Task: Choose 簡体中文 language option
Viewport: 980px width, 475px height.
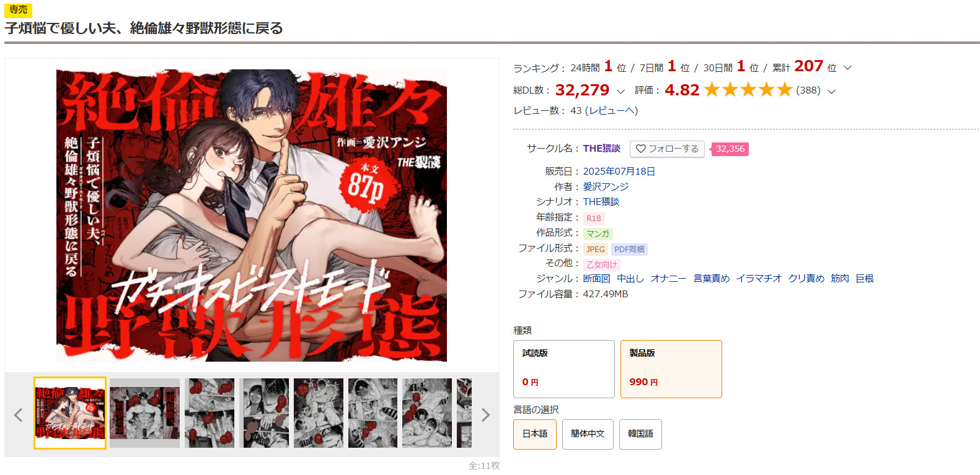Action: 588,434
